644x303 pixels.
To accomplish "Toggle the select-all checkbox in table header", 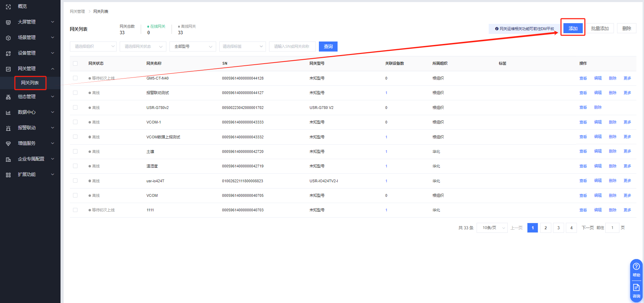I will [x=75, y=63].
